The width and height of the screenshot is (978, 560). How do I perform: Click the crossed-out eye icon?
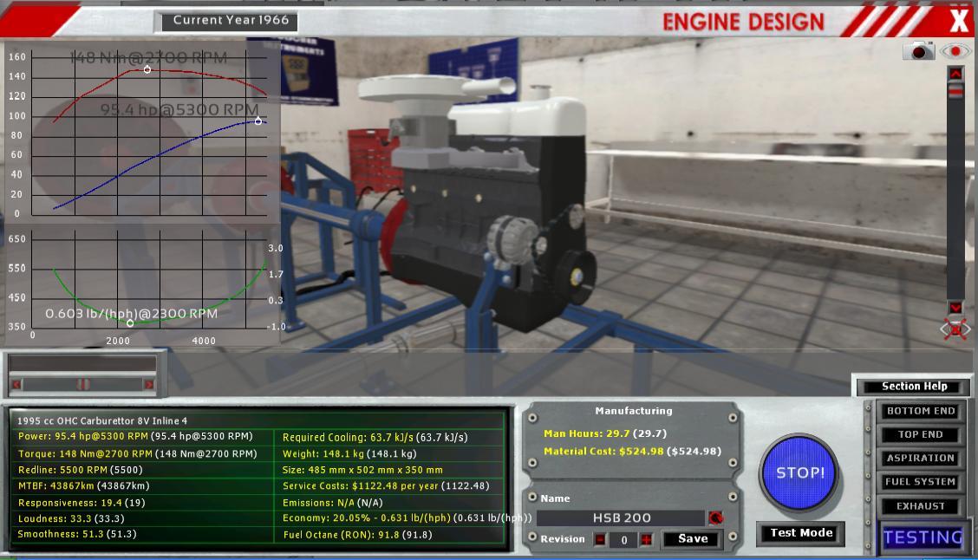click(x=955, y=329)
